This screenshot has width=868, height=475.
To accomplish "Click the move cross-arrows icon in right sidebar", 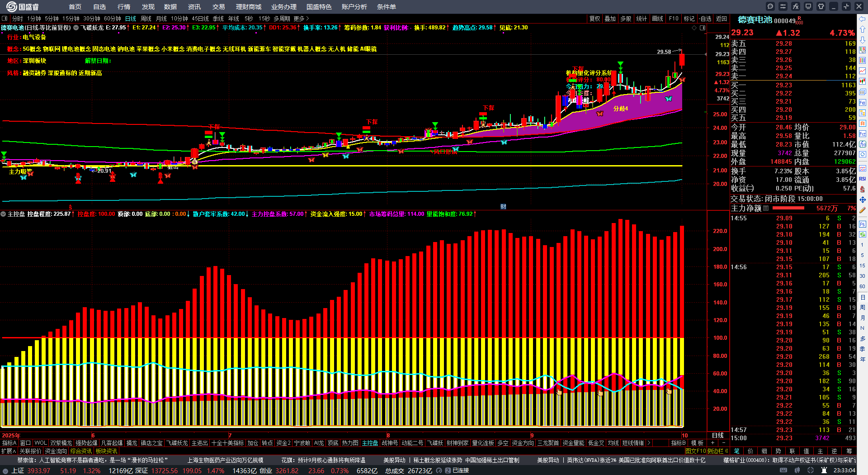I will (863, 199).
